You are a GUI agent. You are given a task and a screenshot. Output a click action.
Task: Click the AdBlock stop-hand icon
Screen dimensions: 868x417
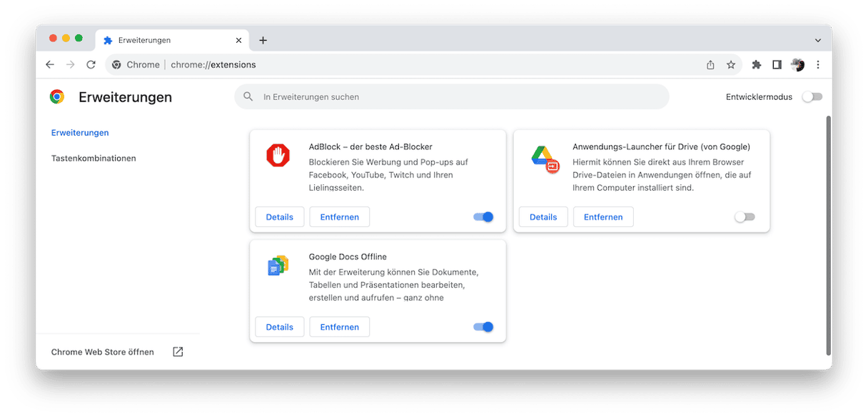(x=278, y=156)
